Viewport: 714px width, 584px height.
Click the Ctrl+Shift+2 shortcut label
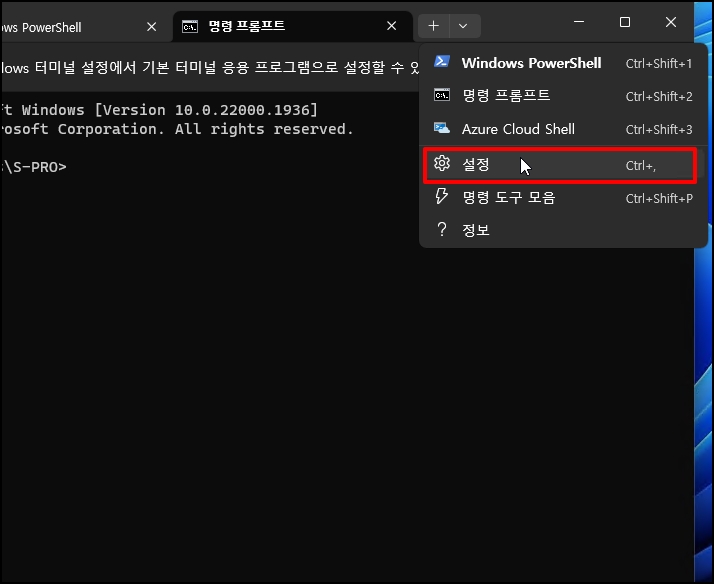(659, 96)
